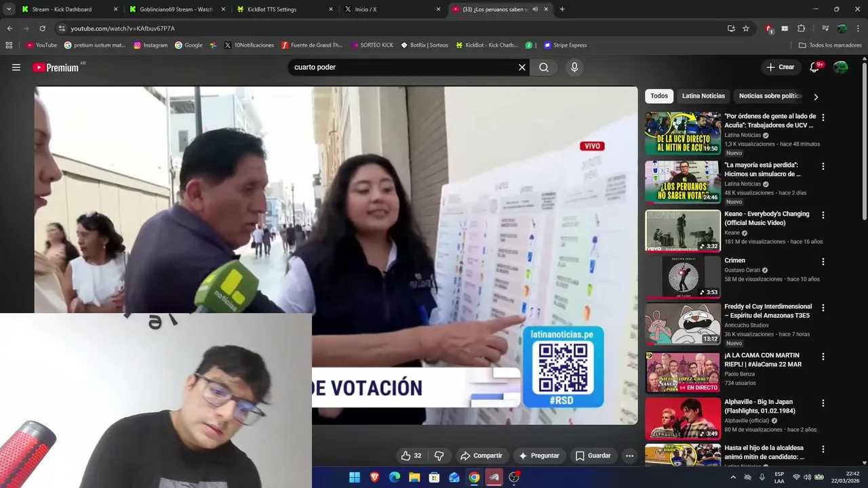This screenshot has width=868, height=488.
Task: Open the BotRix | Sorteos bookmark
Action: (425, 45)
